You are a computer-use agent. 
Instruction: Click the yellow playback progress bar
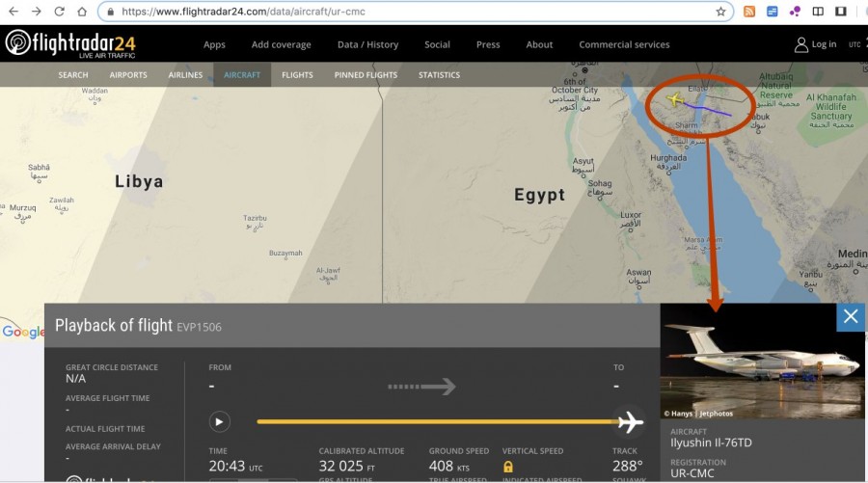437,422
